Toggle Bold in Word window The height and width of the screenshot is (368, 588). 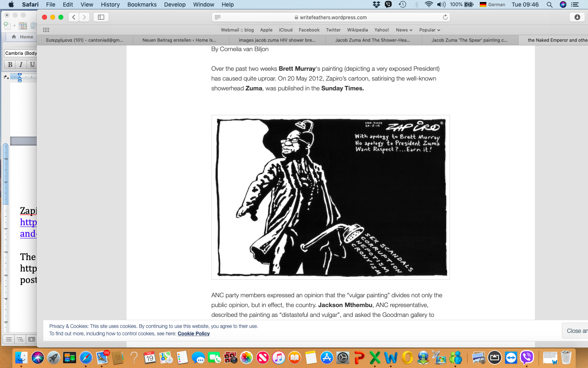(x=10, y=65)
